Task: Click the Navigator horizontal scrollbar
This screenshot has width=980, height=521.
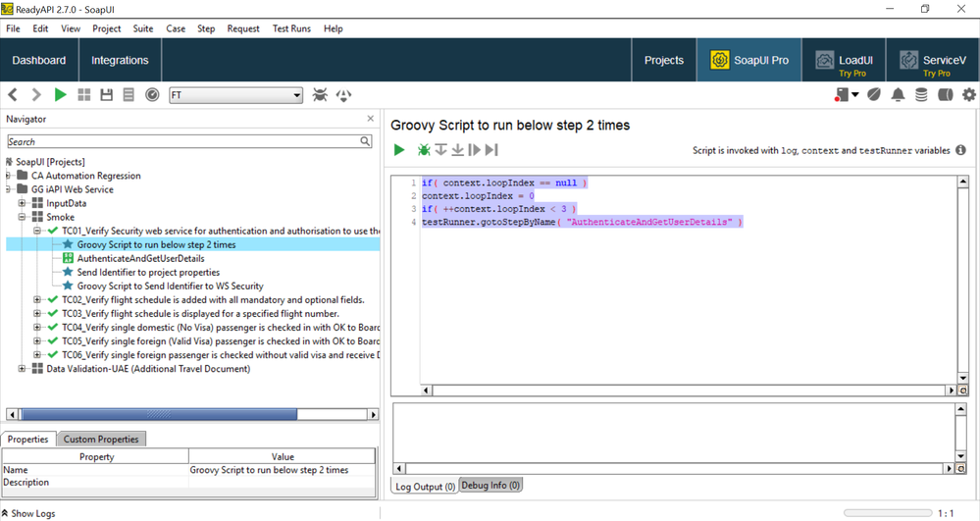Action: [159, 415]
